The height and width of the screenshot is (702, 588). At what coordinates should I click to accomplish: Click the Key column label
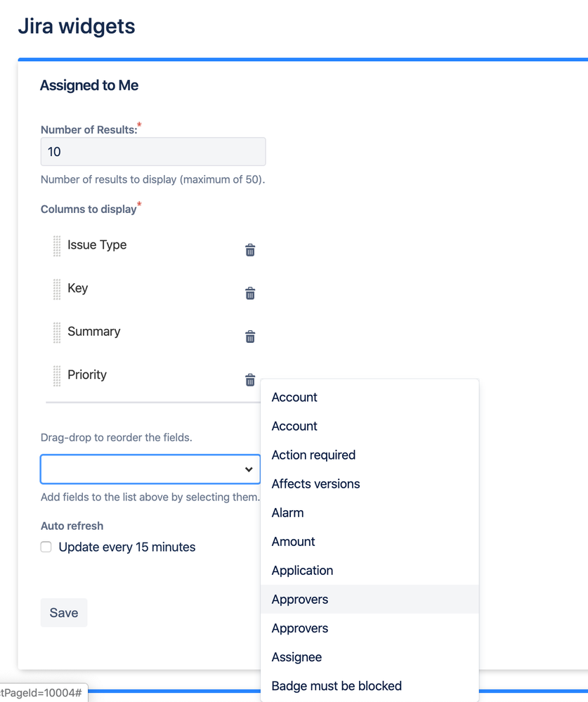[x=78, y=288]
